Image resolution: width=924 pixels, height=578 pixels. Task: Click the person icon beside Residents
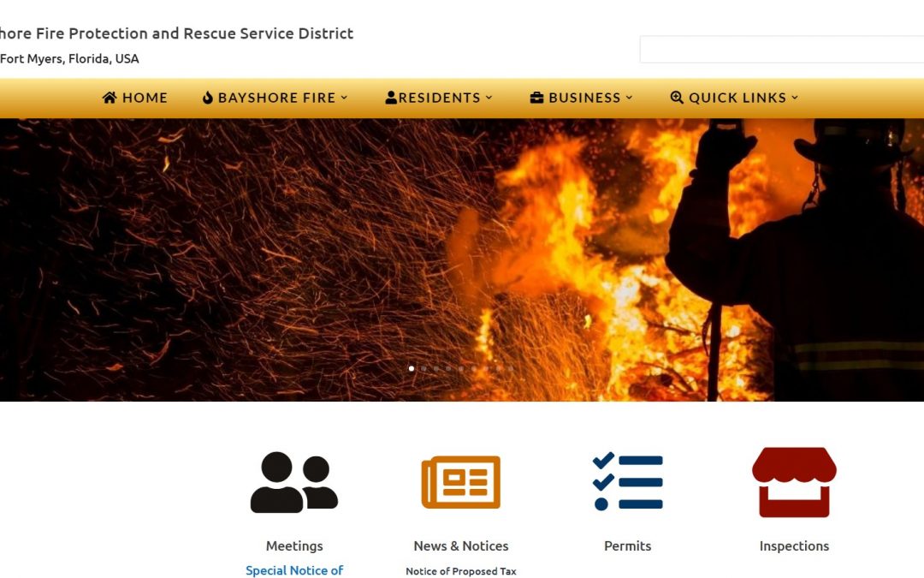point(391,98)
